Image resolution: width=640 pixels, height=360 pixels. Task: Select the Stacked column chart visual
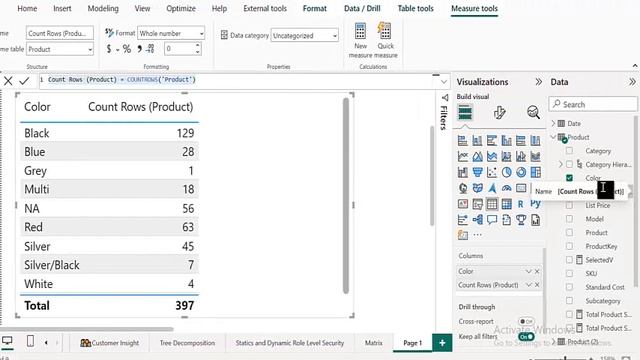pyautogui.click(x=477, y=141)
